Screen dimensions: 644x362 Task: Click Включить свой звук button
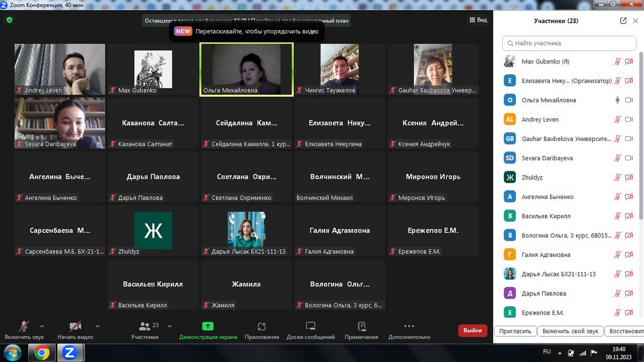coord(570,331)
